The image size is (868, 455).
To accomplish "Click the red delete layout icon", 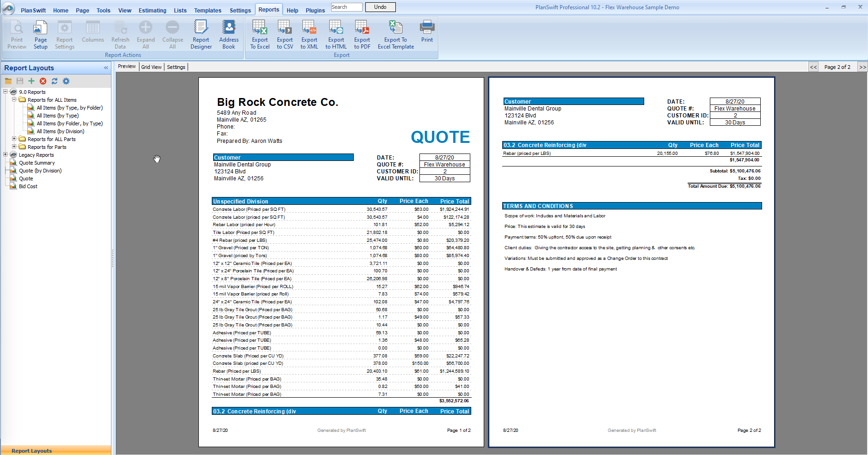I will [43, 81].
